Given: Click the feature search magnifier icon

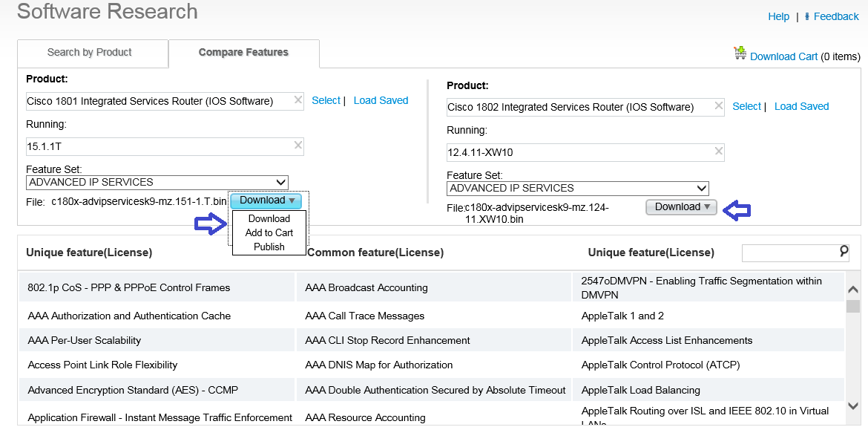Looking at the screenshot, I should [x=844, y=252].
